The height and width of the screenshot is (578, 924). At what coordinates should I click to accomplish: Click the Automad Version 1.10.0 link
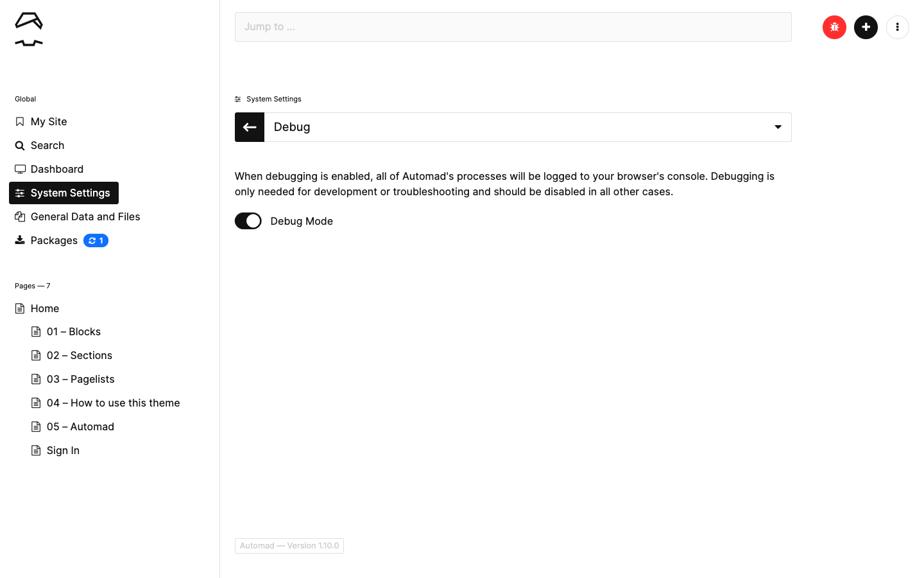289,546
